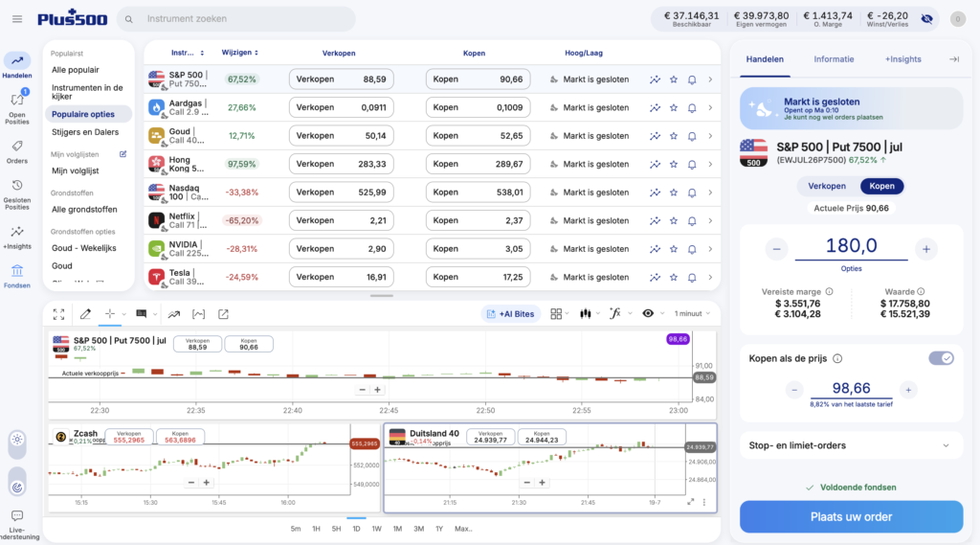980x545 pixels.
Task: Expand S&P 500 Put row details arrow
Action: point(710,79)
